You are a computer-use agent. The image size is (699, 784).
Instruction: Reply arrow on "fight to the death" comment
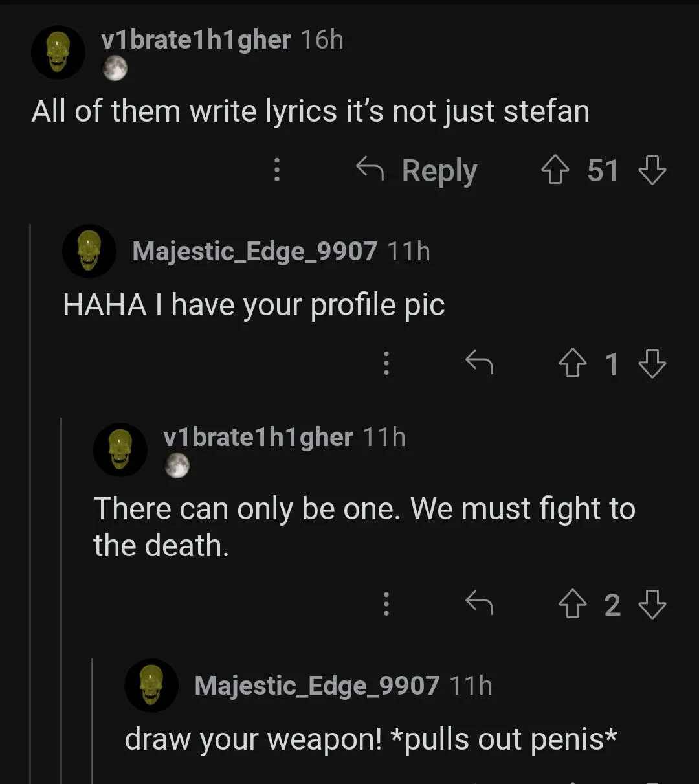[479, 605]
